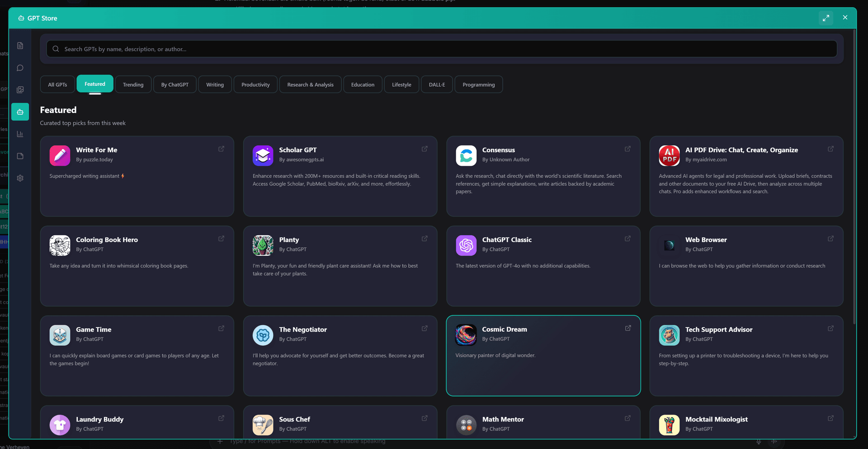Image resolution: width=868 pixels, height=449 pixels.
Task: Open chat conversations sidebar icon
Action: pos(20,67)
